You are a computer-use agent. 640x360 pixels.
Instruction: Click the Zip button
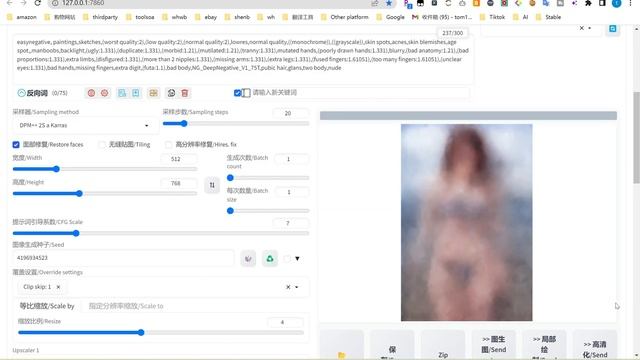coord(443,346)
